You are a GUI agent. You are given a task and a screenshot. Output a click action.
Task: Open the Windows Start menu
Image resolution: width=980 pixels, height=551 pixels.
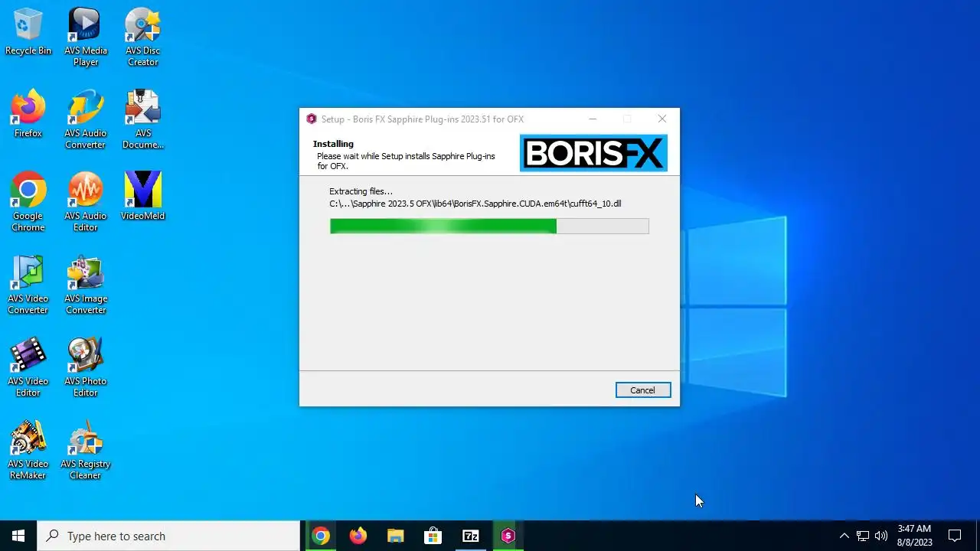[x=18, y=536]
